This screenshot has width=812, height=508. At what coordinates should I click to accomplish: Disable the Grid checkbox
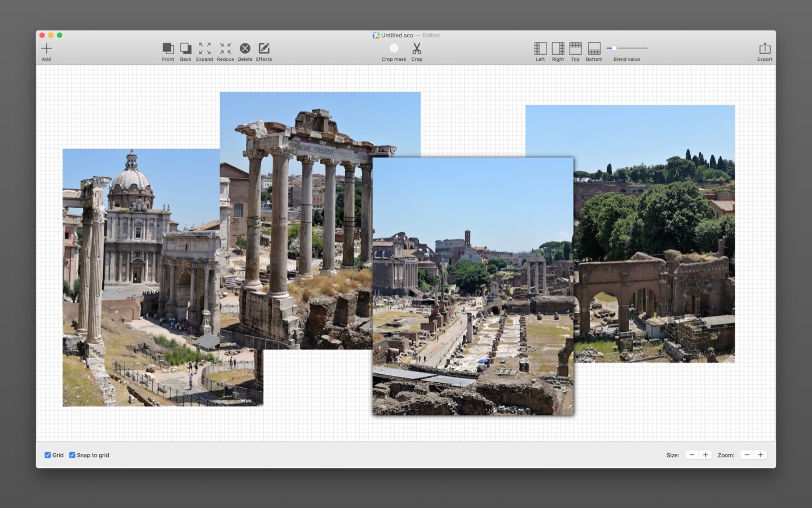tap(48, 455)
